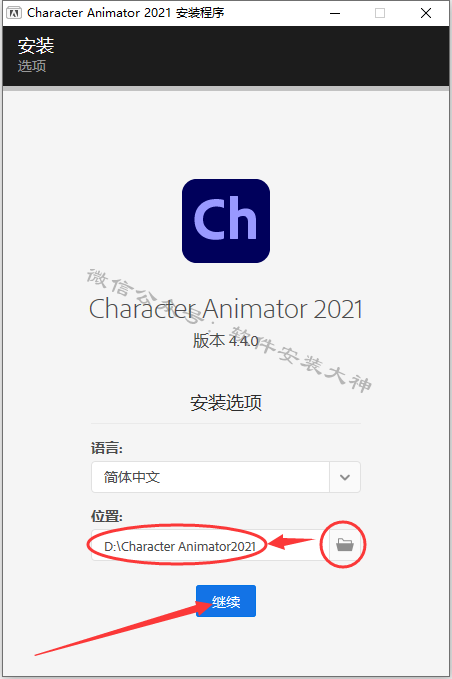Screen dimensions: 452x679
Task: Click the Character Animator Ch logo
Action: coord(226,221)
